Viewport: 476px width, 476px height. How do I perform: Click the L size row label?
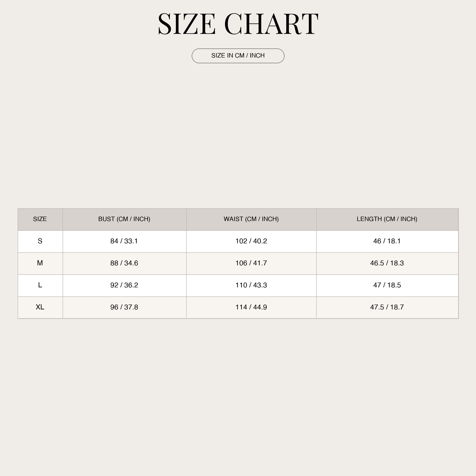point(40,285)
